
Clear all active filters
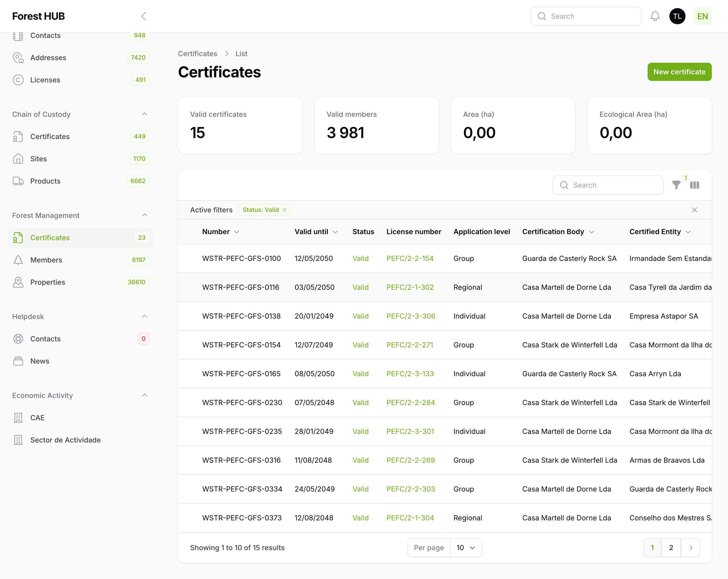coord(695,210)
